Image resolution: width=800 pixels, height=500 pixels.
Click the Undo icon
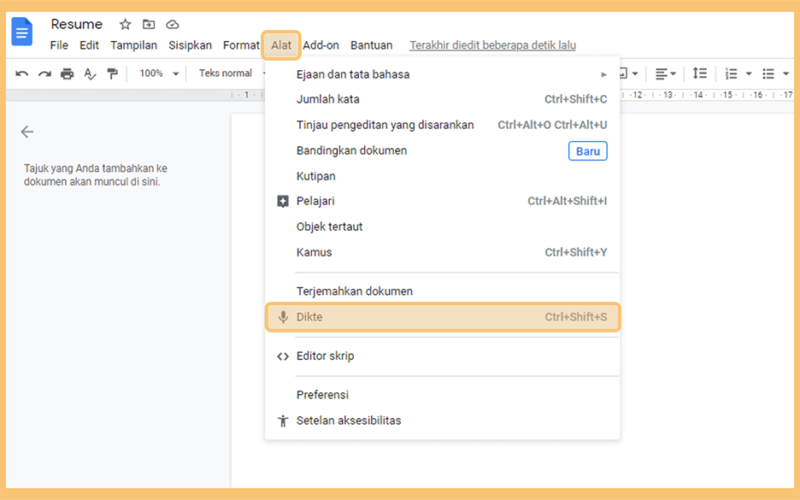pyautogui.click(x=21, y=74)
